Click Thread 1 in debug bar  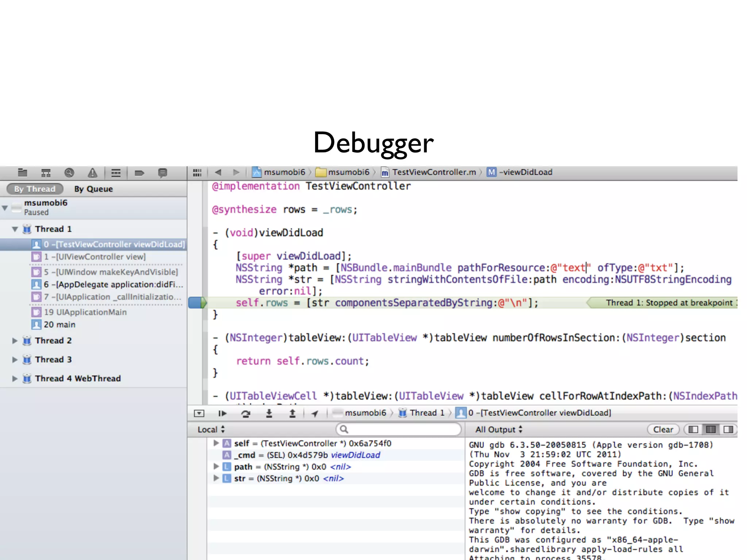coord(422,413)
